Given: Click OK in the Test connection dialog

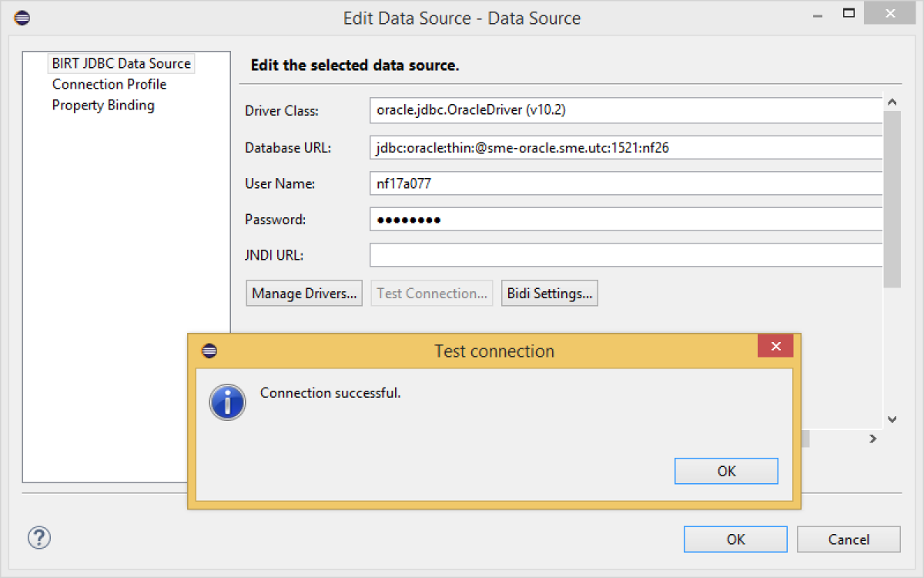Looking at the screenshot, I should click(x=726, y=471).
